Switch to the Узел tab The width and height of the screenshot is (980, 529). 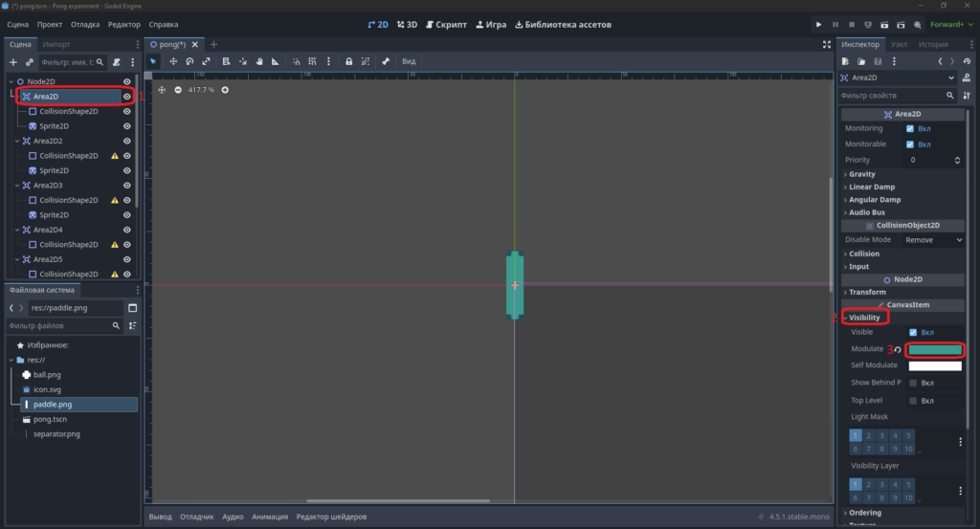click(899, 44)
